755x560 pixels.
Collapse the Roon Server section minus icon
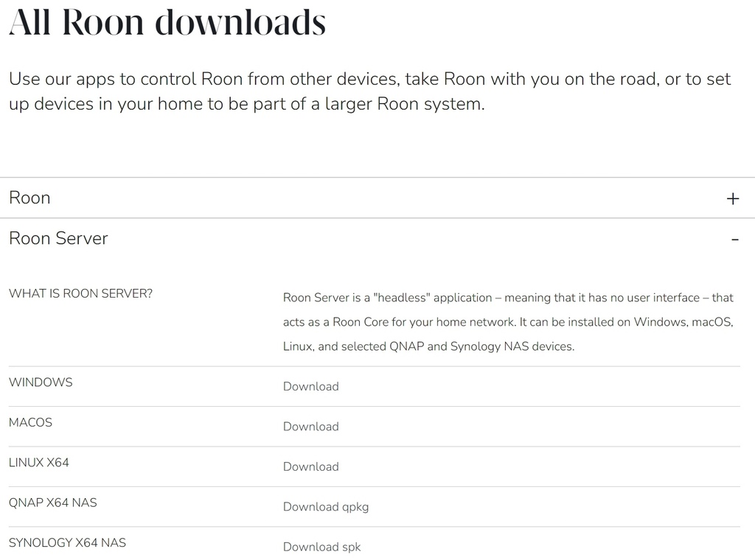(x=735, y=239)
